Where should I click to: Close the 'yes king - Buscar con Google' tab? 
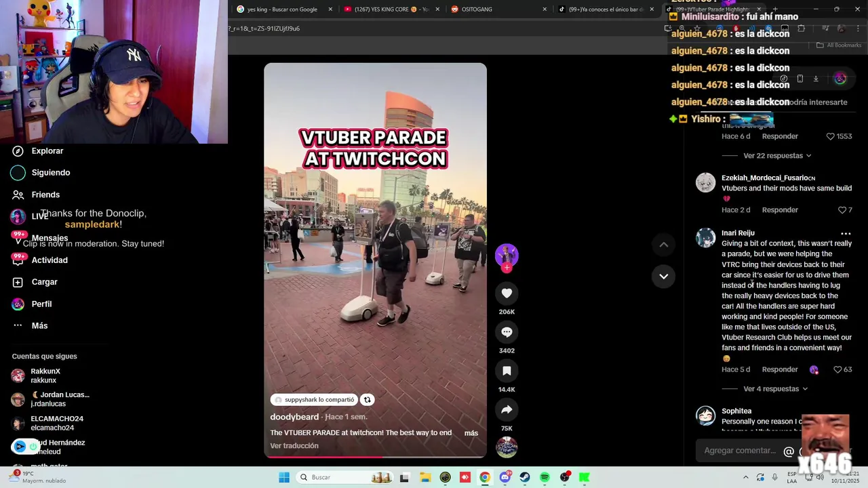coord(330,9)
